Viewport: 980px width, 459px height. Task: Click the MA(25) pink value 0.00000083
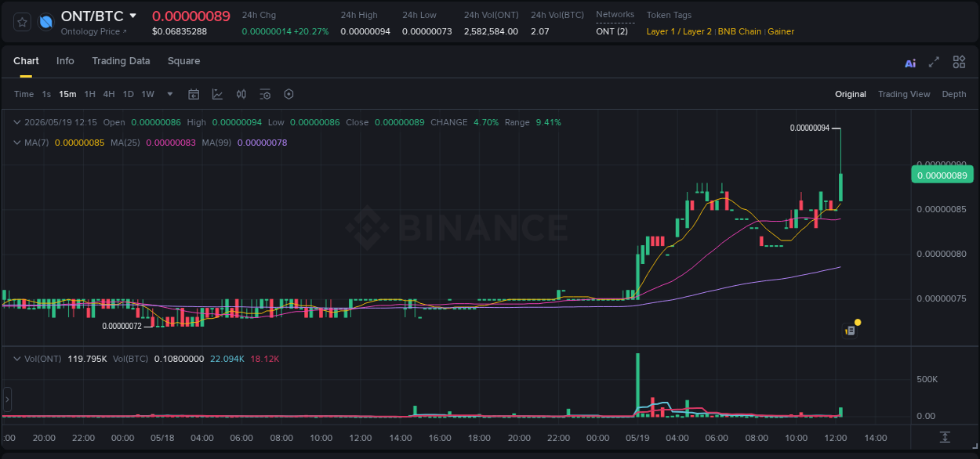pos(171,143)
